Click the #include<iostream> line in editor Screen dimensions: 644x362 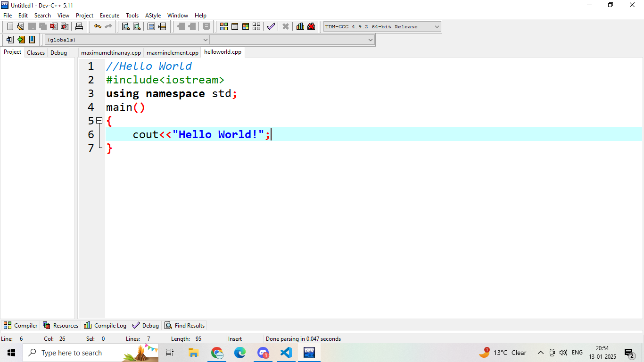click(165, 80)
